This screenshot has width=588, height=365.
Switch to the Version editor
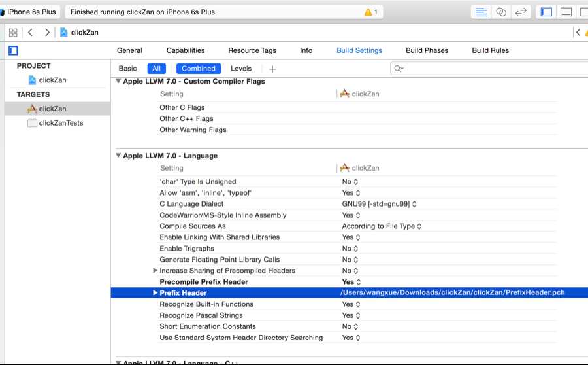(521, 12)
